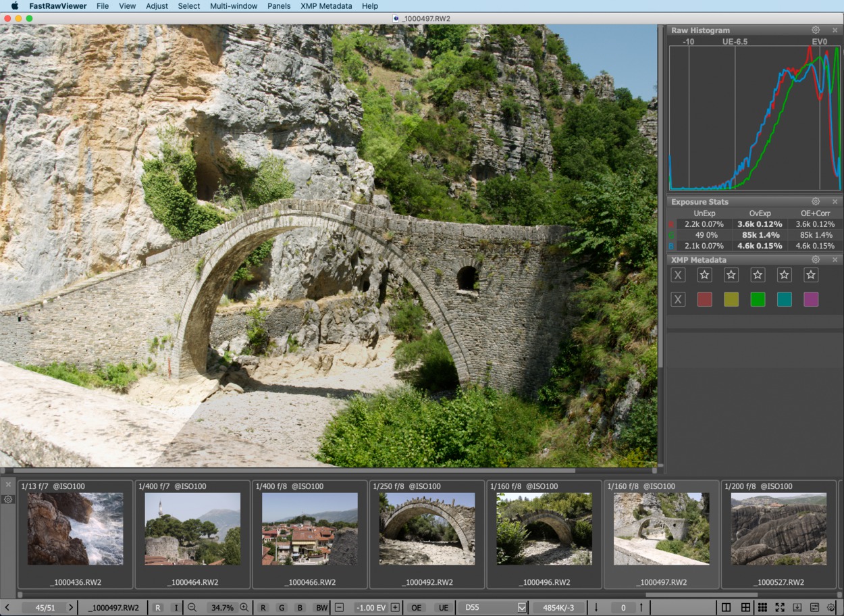Clear star rating with the X box
The height and width of the screenshot is (616, 844).
[678, 275]
